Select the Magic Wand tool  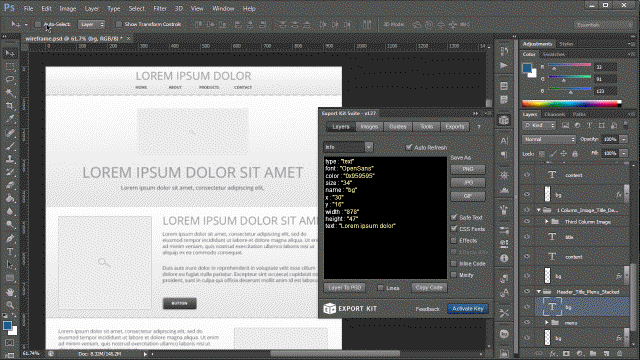pos(10,93)
